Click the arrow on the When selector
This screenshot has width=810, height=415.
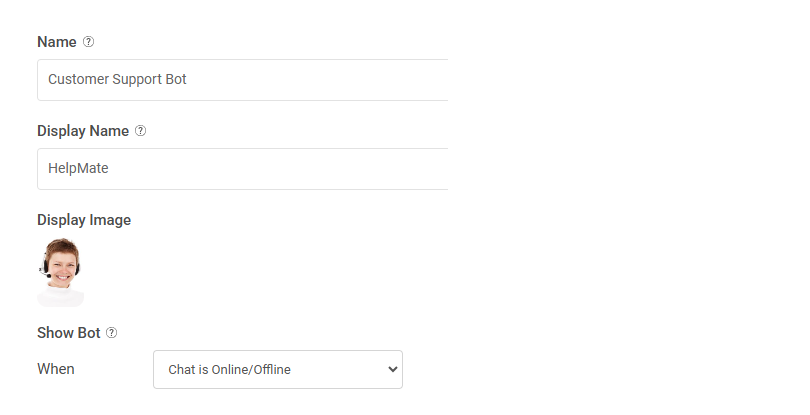391,369
